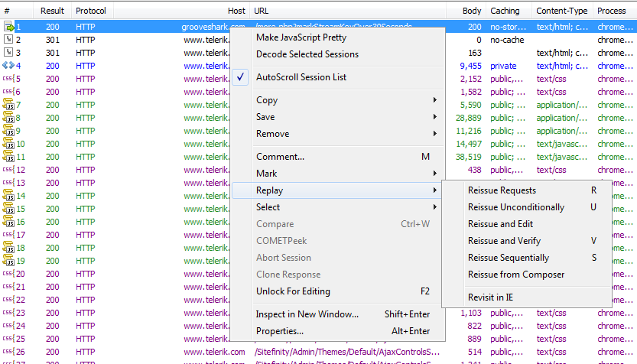Click the 9,455 body size cell
637x364 pixels.
coord(470,66)
